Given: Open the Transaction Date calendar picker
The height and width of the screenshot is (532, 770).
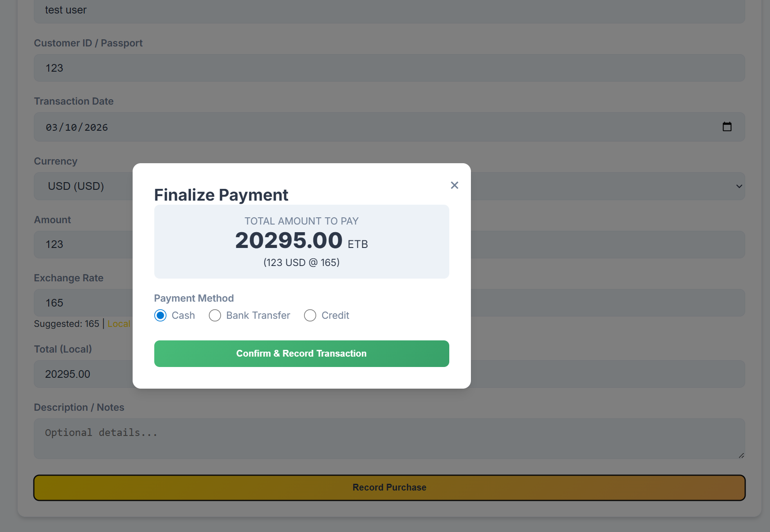Looking at the screenshot, I should 727,127.
